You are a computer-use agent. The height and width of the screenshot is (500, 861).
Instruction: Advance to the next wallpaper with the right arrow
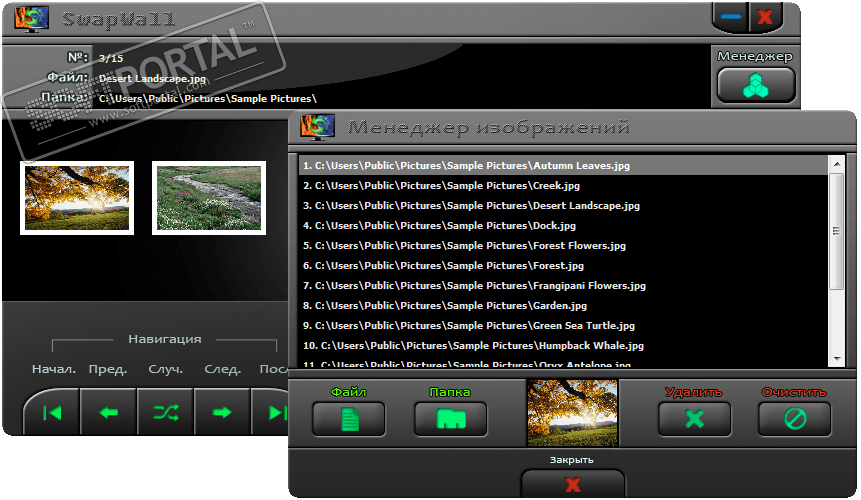coord(222,413)
